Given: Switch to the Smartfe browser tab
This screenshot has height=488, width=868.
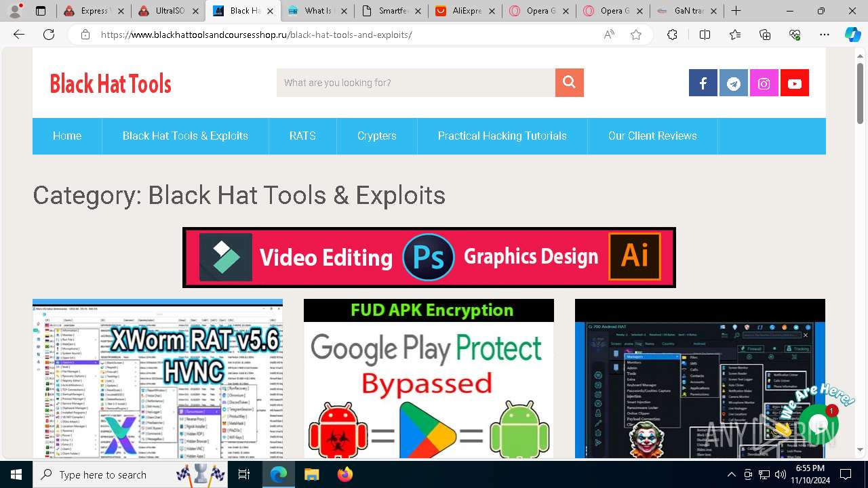Looking at the screenshot, I should 391,11.
